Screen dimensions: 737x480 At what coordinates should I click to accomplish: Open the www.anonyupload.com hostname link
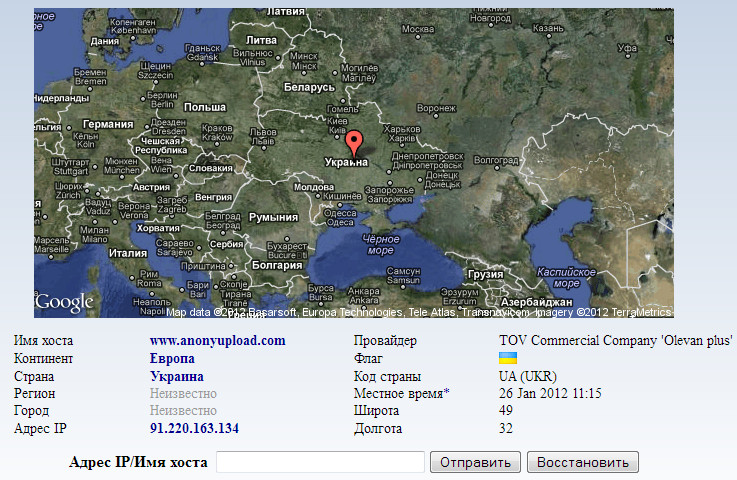click(x=218, y=340)
